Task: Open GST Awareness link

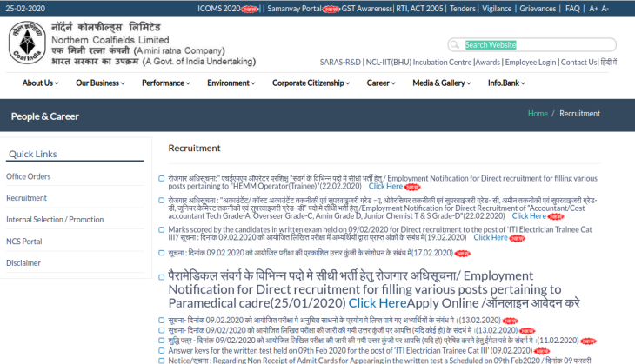Action: [x=367, y=9]
